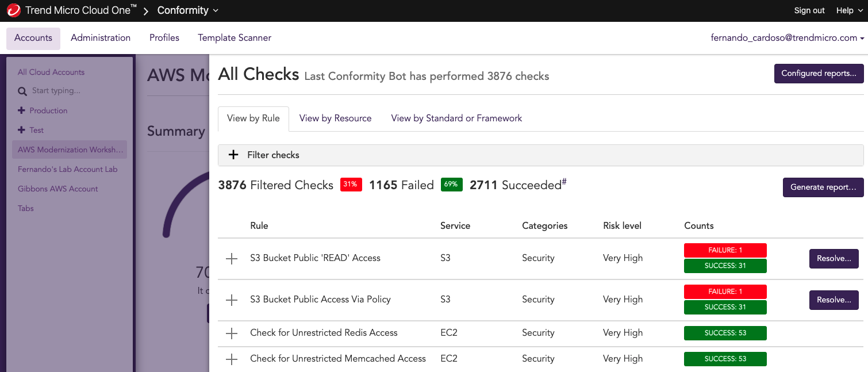Go to the Administration section
The height and width of the screenshot is (372, 868).
[101, 38]
